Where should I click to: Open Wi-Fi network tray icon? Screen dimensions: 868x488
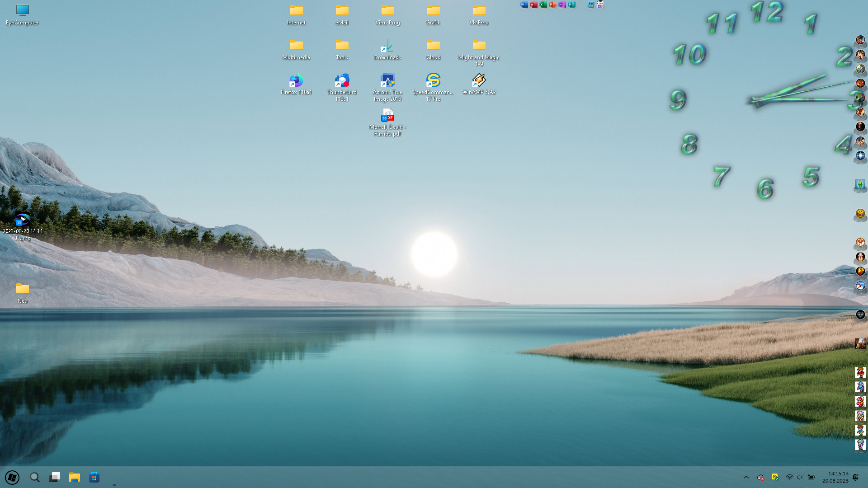(789, 477)
